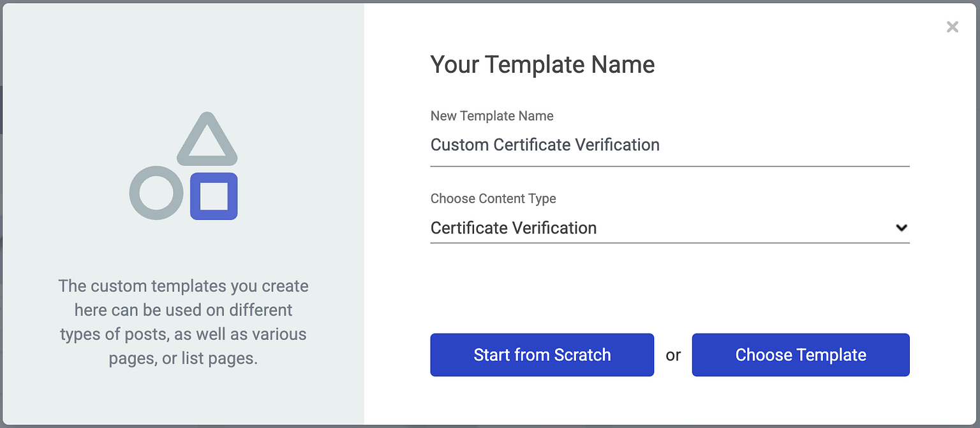The width and height of the screenshot is (980, 428).
Task: Open the Choose Content Type dropdown
Action: (x=670, y=228)
